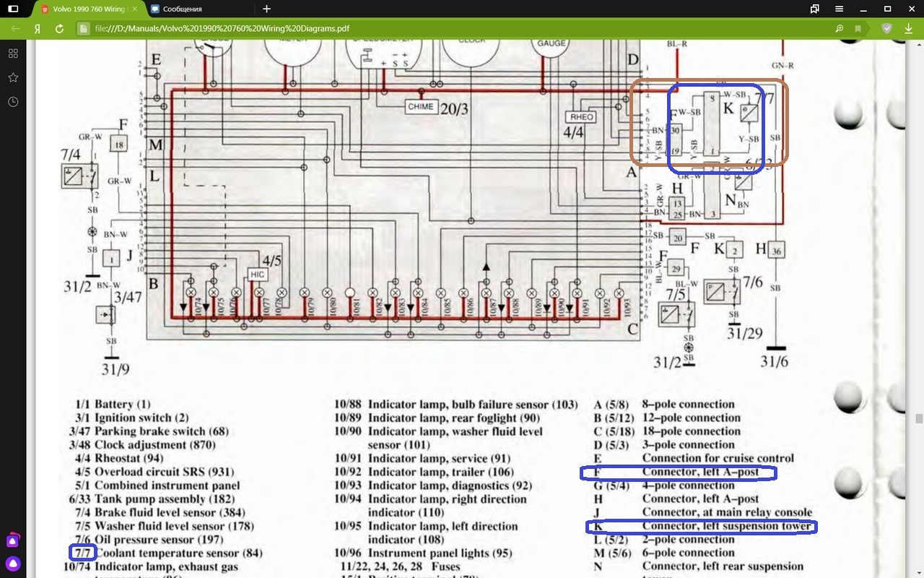The width and height of the screenshot is (924, 578).
Task: Click legend line 'Indicator lamp, bulb failure sensor (103)'
Action: pyautogui.click(x=473, y=405)
